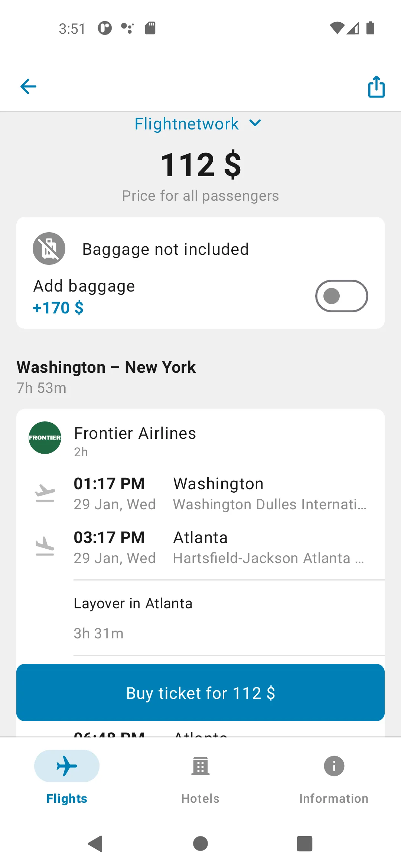Enable the Add baggage switch
The image size is (401, 868).
tap(342, 296)
